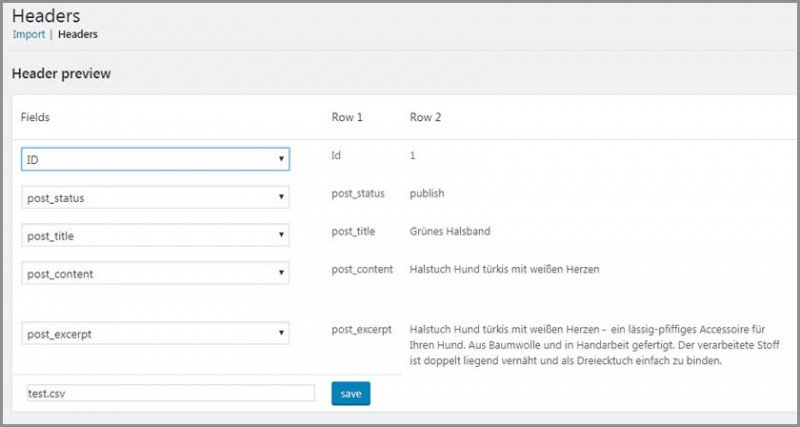Open the post_title field dropdown
Image resolution: width=800 pixels, height=427 pixels.
click(x=155, y=235)
